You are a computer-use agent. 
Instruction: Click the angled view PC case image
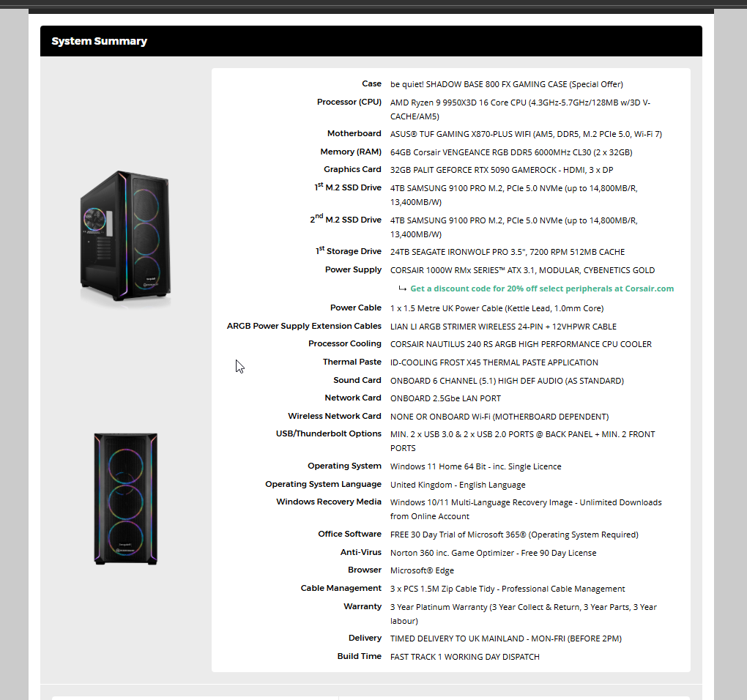[125, 237]
